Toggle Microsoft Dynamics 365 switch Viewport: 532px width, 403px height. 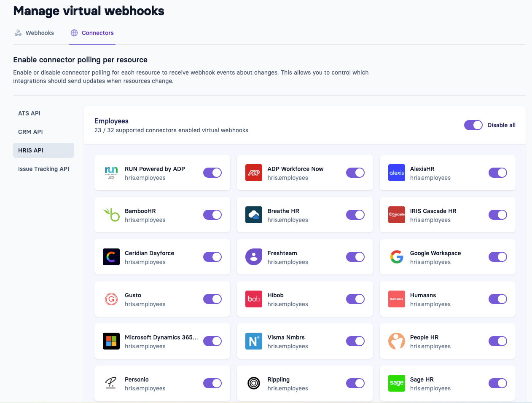point(212,341)
